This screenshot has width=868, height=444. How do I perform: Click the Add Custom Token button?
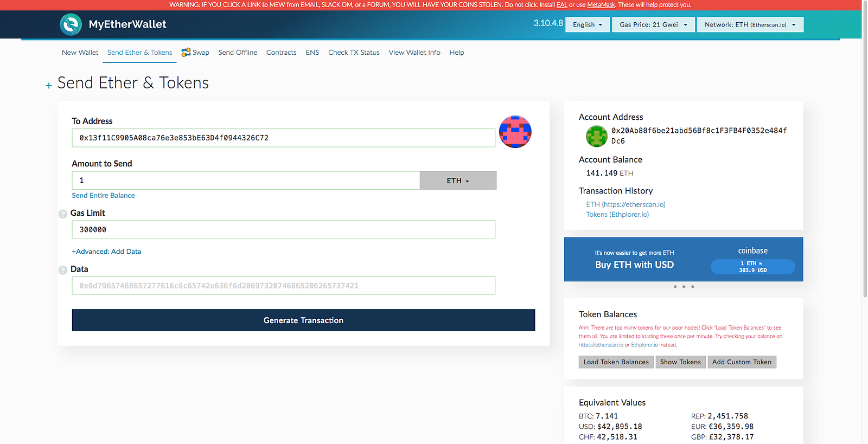coord(742,362)
